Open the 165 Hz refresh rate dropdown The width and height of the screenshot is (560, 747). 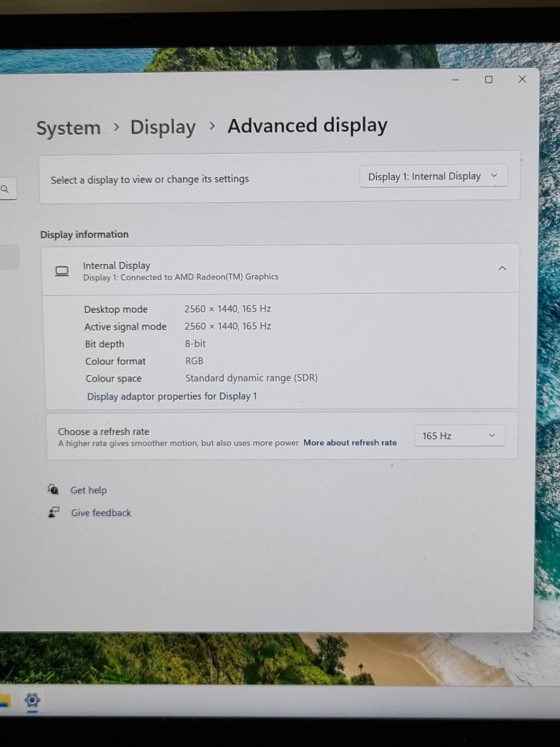[x=459, y=436]
